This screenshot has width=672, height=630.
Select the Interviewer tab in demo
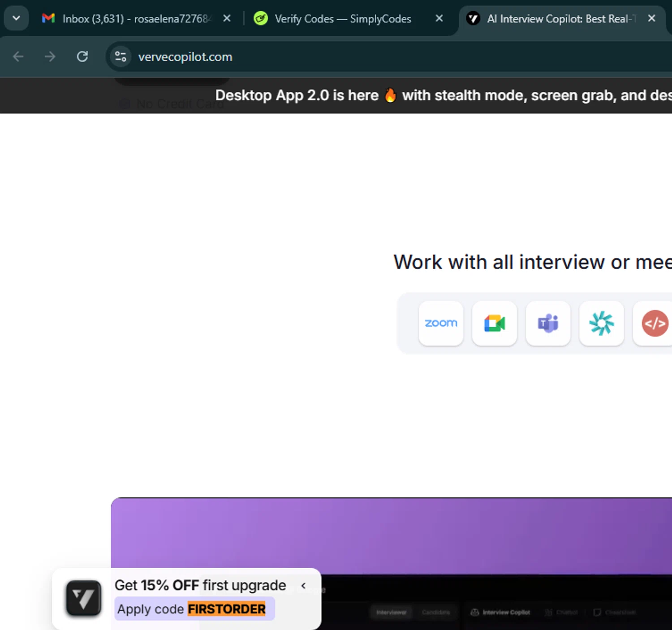[x=391, y=612]
